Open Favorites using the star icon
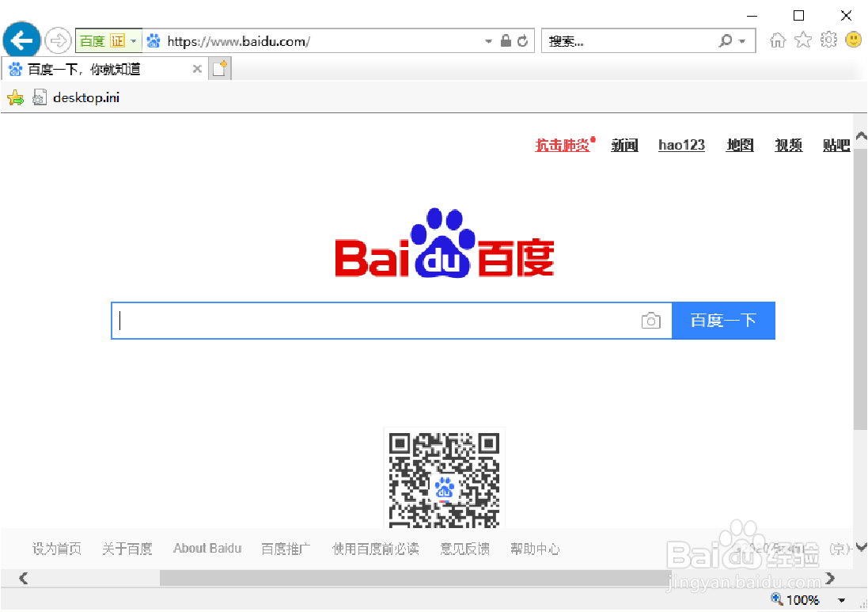The image size is (868, 612). (x=802, y=39)
